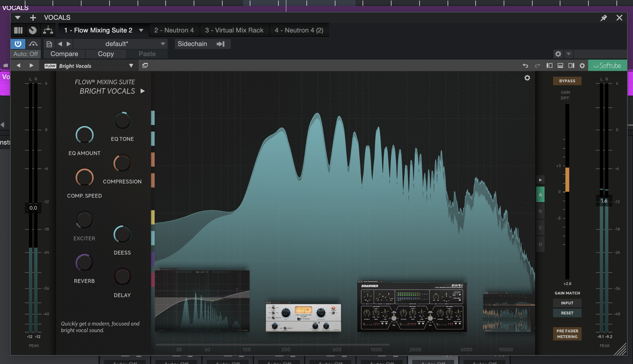This screenshot has width=633, height=364.
Task: Open the visualizer settings gear
Action: 527,78
